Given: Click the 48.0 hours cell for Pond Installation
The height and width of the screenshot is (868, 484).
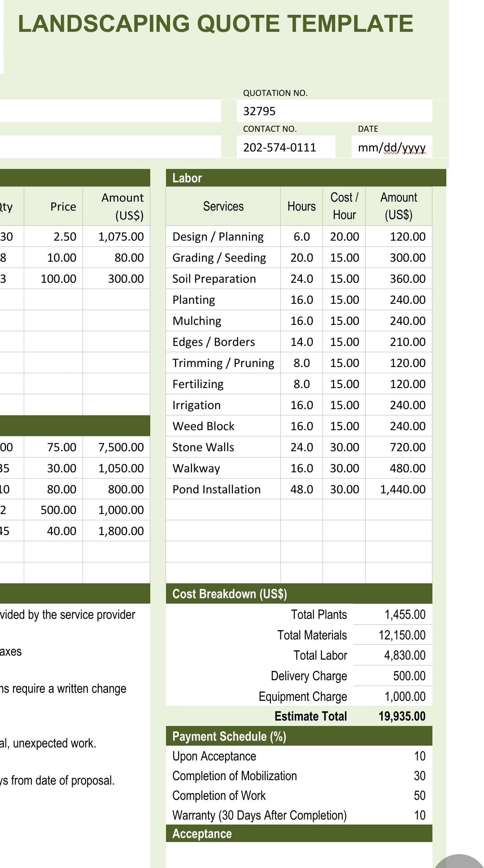Looking at the screenshot, I should 301,489.
